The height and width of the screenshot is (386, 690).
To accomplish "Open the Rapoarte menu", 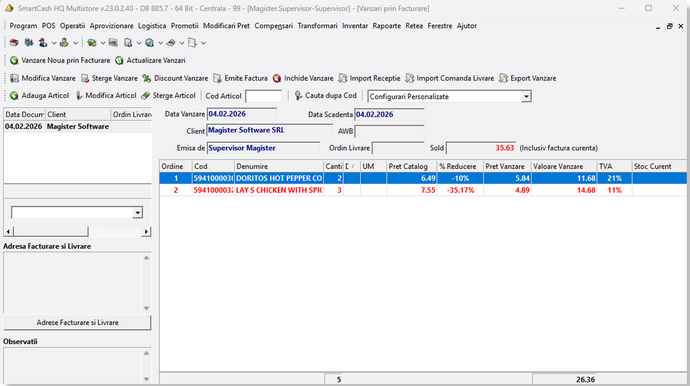I will (x=386, y=26).
